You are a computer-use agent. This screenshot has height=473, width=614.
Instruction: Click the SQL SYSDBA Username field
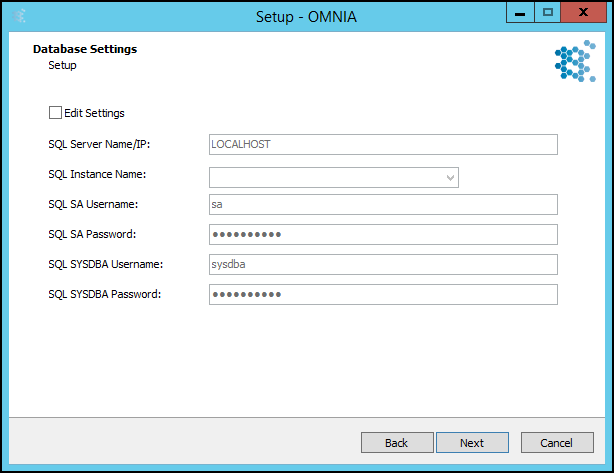click(383, 264)
